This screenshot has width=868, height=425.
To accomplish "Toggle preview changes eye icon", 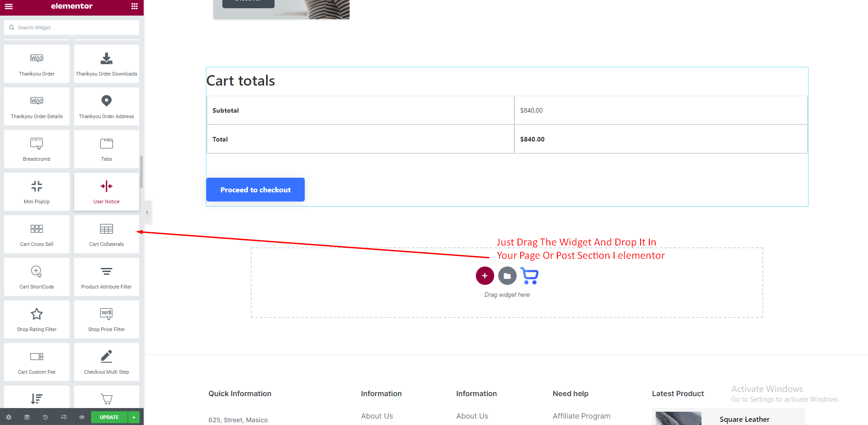I will [82, 417].
